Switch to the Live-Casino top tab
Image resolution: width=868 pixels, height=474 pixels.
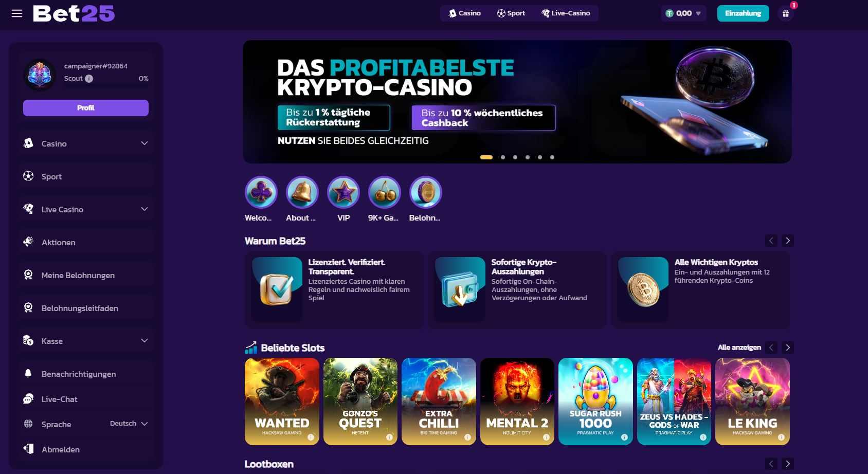pos(566,13)
